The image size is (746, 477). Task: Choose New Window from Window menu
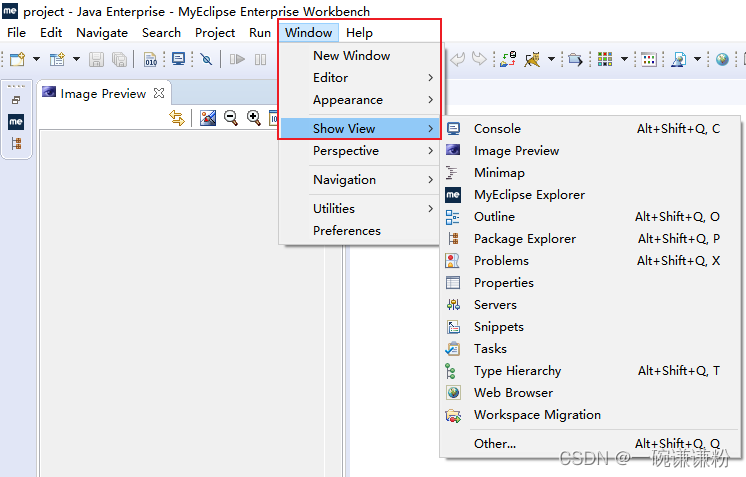click(x=360, y=56)
